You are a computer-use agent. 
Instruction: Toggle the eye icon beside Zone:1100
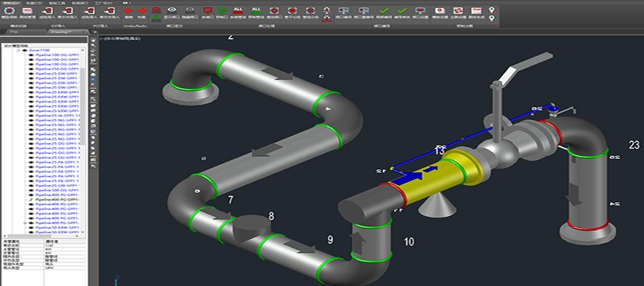(x=25, y=50)
